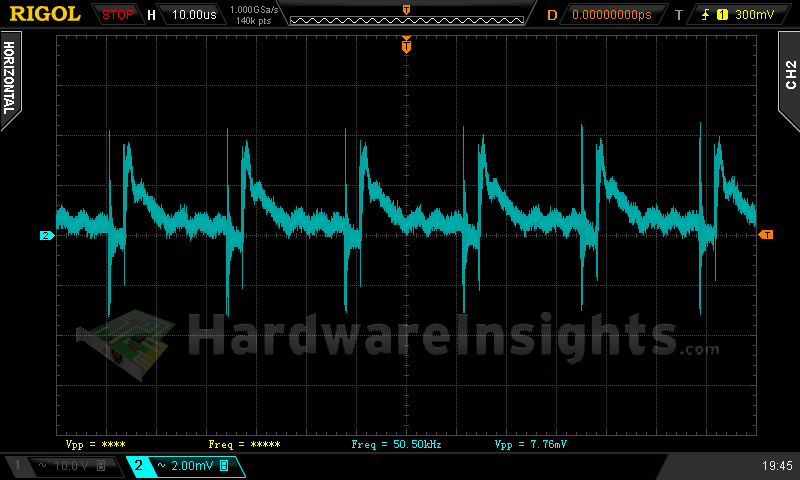Click the waveform memory overview bar

coord(406,17)
